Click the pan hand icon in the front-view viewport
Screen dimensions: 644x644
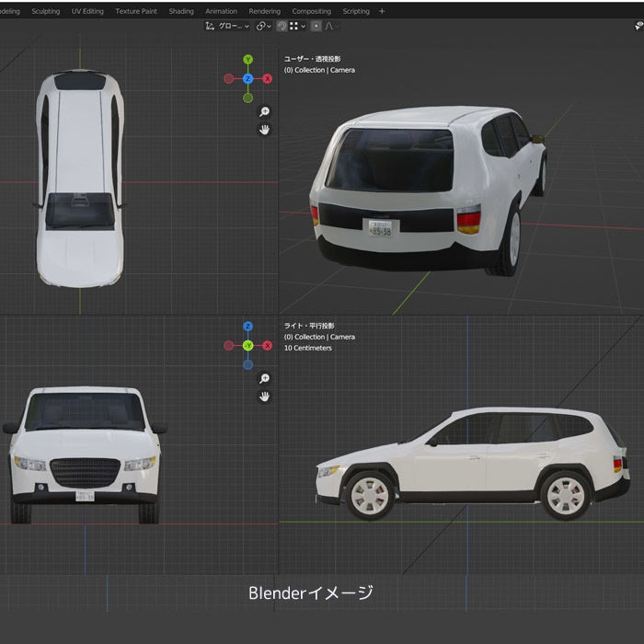pos(265,397)
